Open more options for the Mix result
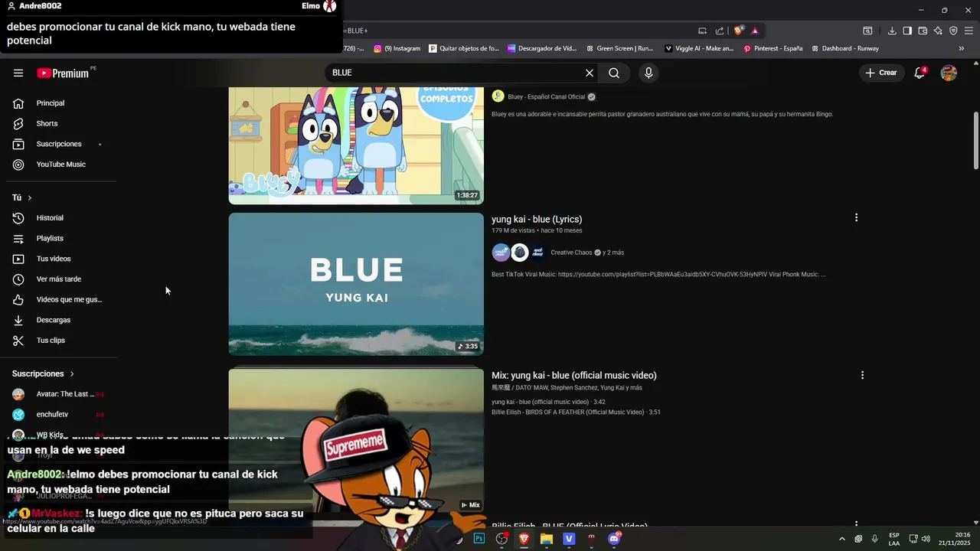This screenshot has width=980, height=551. click(x=862, y=376)
